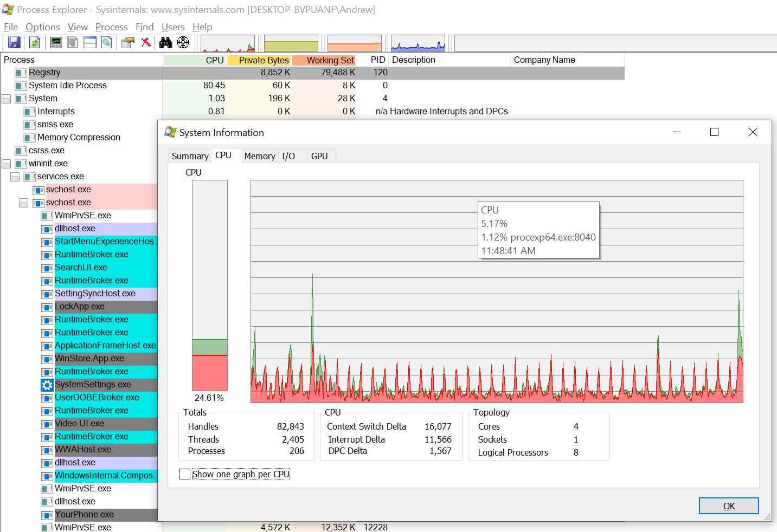Click the smss.exe process icon
777x532 pixels.
tap(29, 125)
